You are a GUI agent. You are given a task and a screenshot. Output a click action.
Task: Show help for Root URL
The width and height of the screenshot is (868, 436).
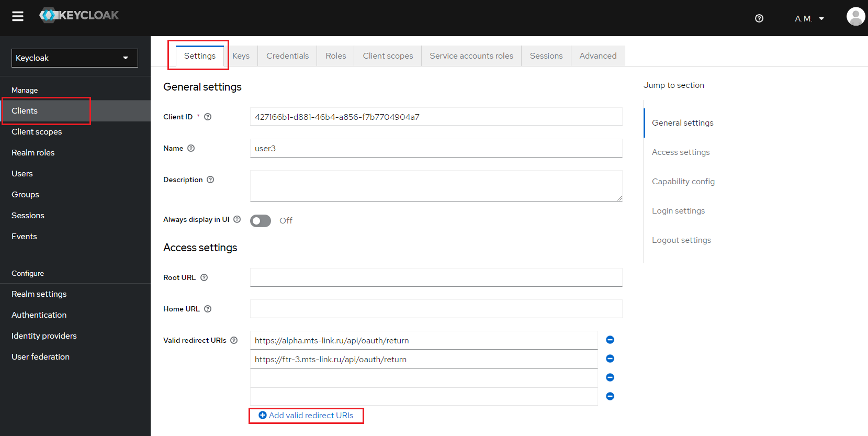pyautogui.click(x=204, y=277)
